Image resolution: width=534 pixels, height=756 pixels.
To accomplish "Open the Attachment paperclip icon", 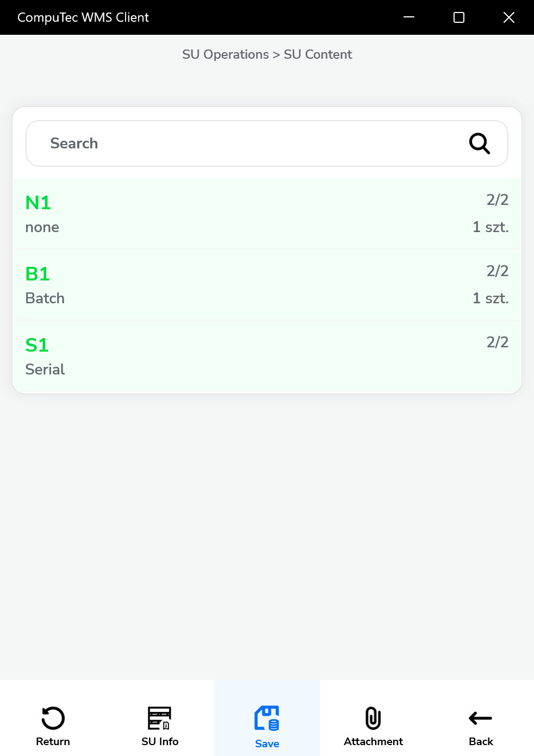I will [373, 718].
